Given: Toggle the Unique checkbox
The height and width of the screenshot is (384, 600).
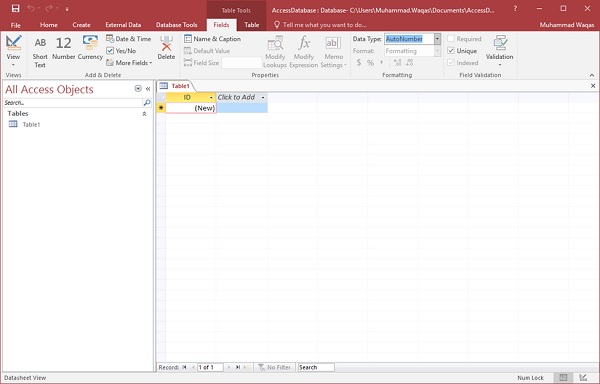Looking at the screenshot, I should (451, 50).
